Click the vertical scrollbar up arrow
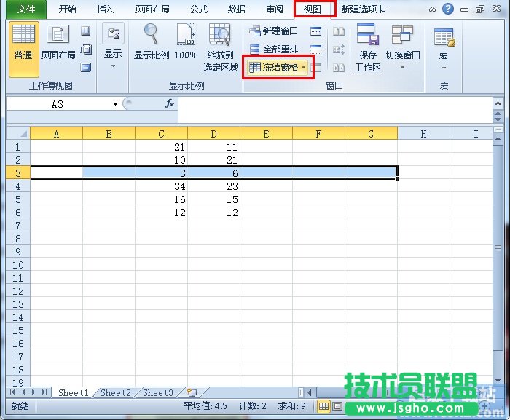 pos(498,139)
